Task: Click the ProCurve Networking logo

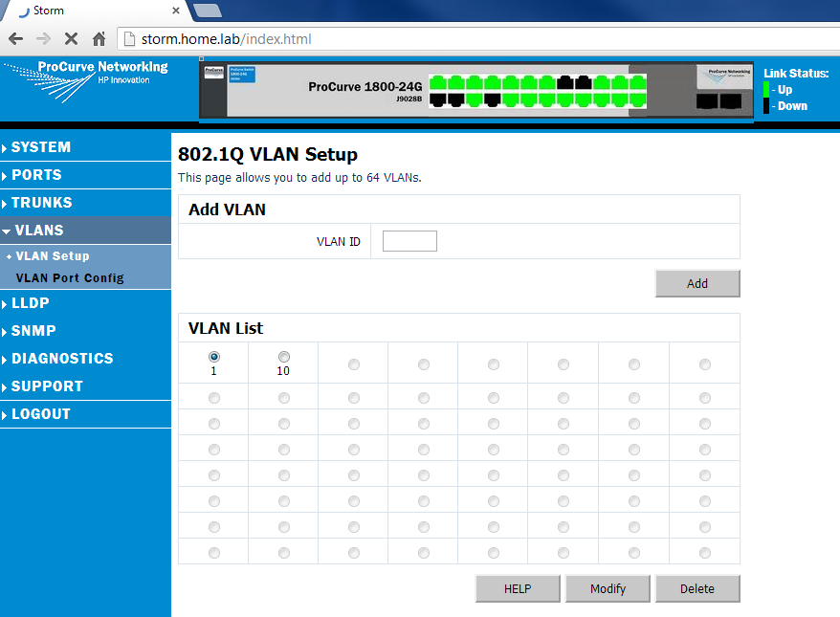Action: point(86,74)
